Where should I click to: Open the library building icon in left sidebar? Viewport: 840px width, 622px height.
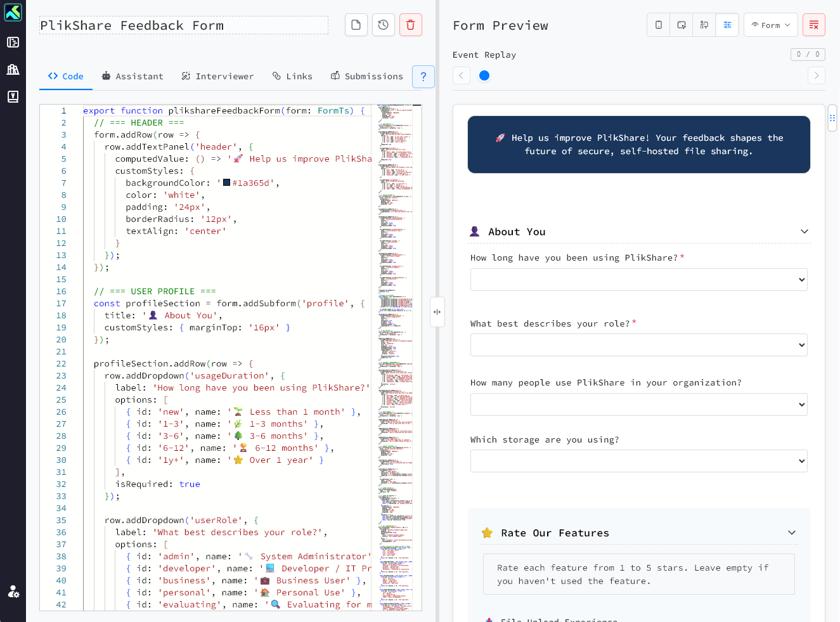point(13,69)
